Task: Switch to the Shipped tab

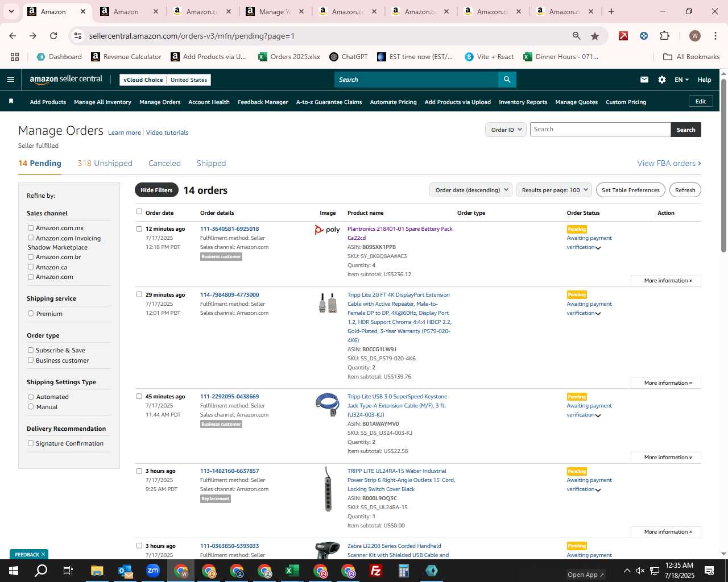Action: [x=211, y=163]
